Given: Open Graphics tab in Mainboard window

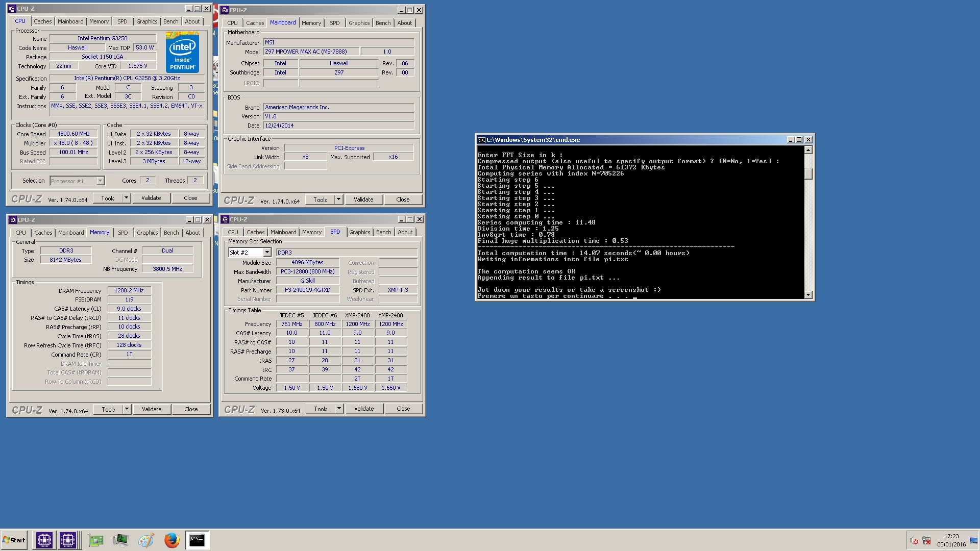Looking at the screenshot, I should click(359, 23).
